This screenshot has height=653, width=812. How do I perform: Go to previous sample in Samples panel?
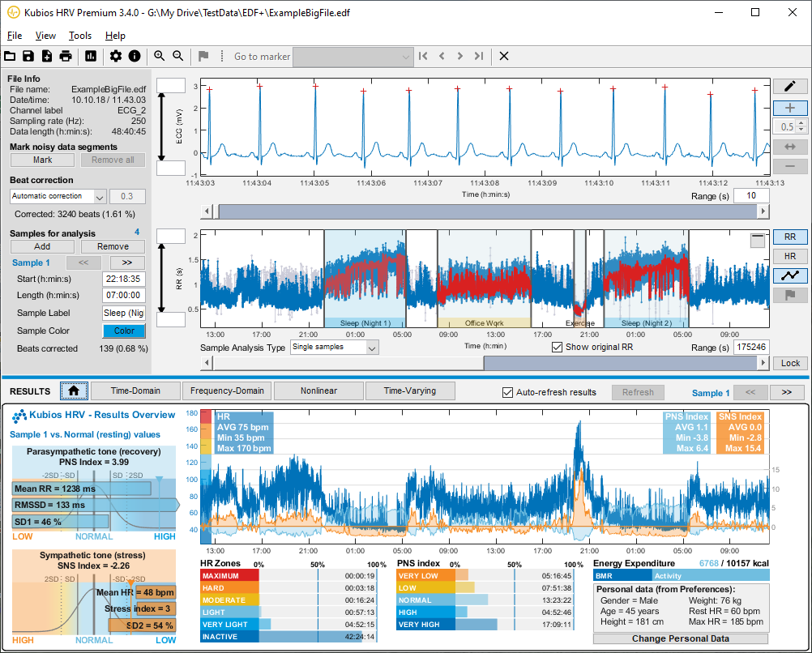83,262
